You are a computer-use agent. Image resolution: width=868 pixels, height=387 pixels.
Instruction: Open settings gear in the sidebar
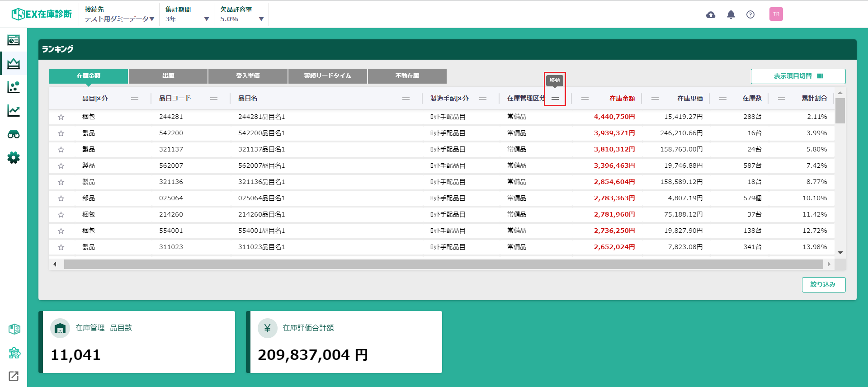(14, 158)
